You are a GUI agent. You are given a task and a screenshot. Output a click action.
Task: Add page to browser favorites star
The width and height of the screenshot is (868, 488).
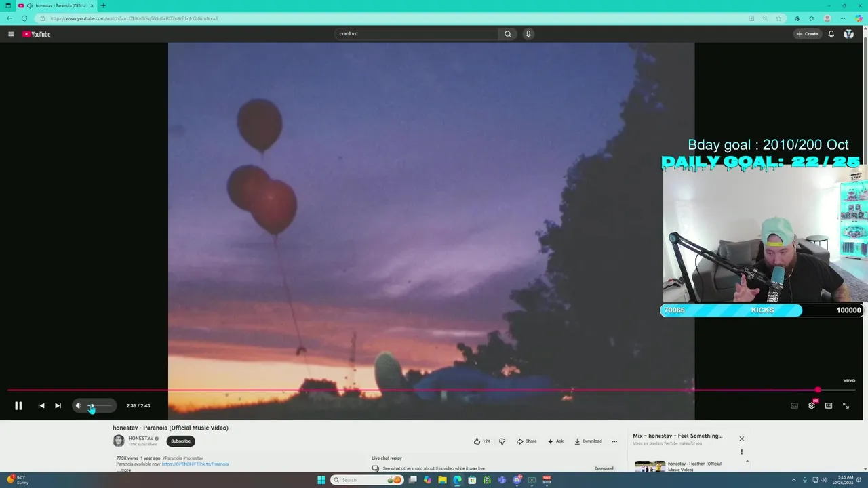(778, 18)
